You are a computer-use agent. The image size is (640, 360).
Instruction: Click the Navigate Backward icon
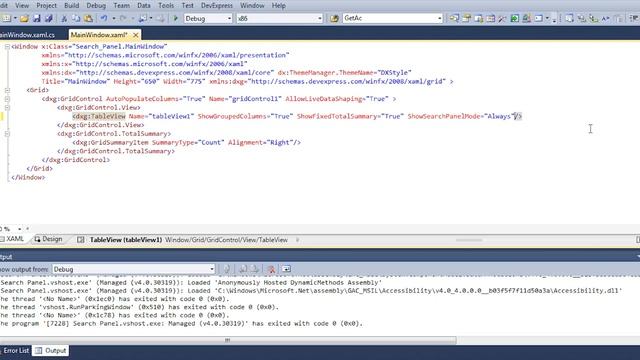coord(142,18)
